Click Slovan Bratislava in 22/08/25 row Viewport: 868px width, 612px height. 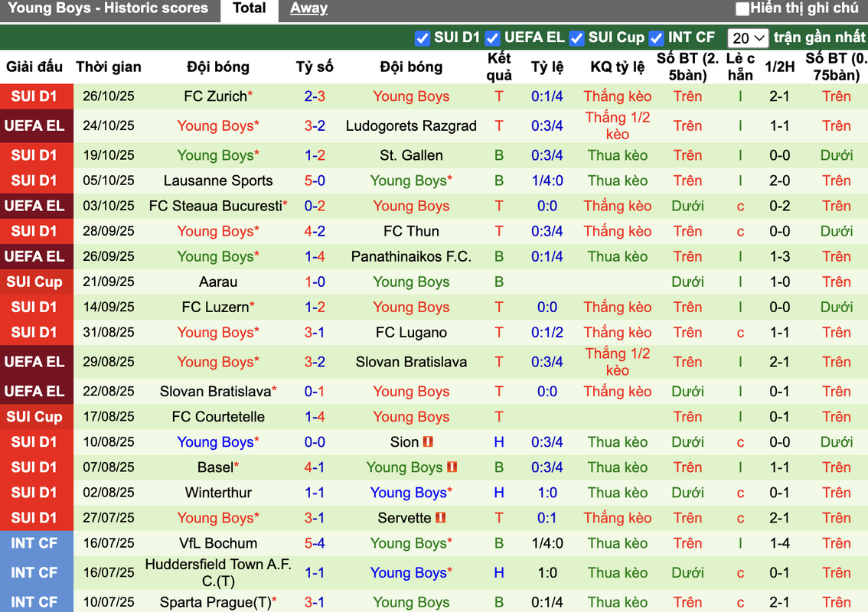click(215, 391)
